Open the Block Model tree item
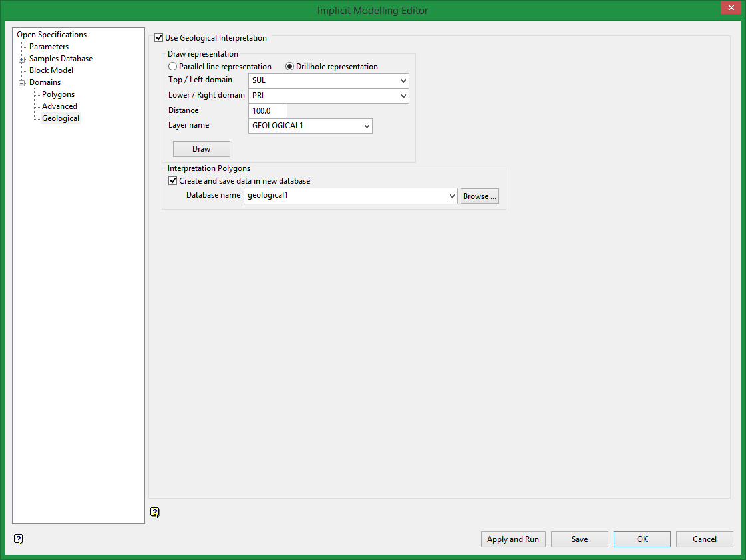Viewport: 746px width, 560px height. (51, 70)
